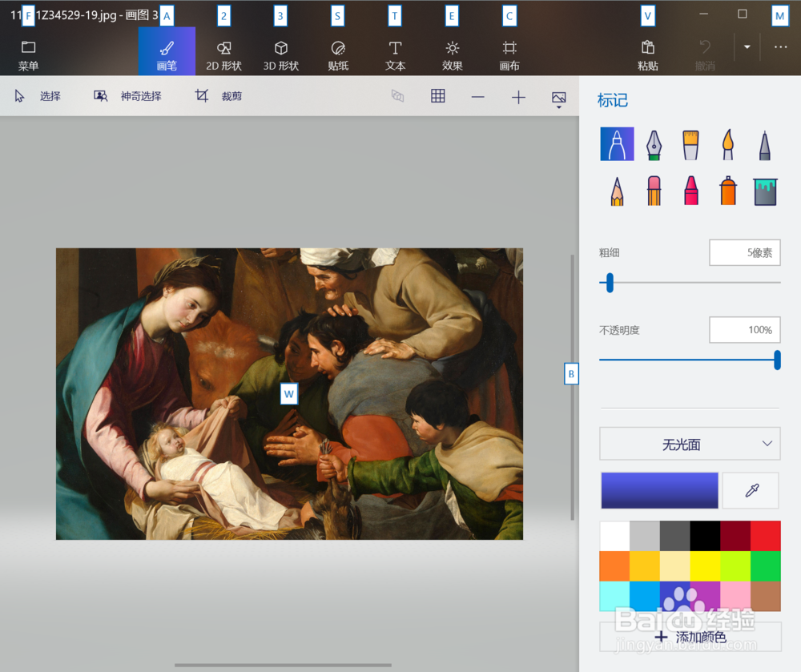
Task: Click the horizontal scrollbar below the canvas
Action: tap(283, 666)
